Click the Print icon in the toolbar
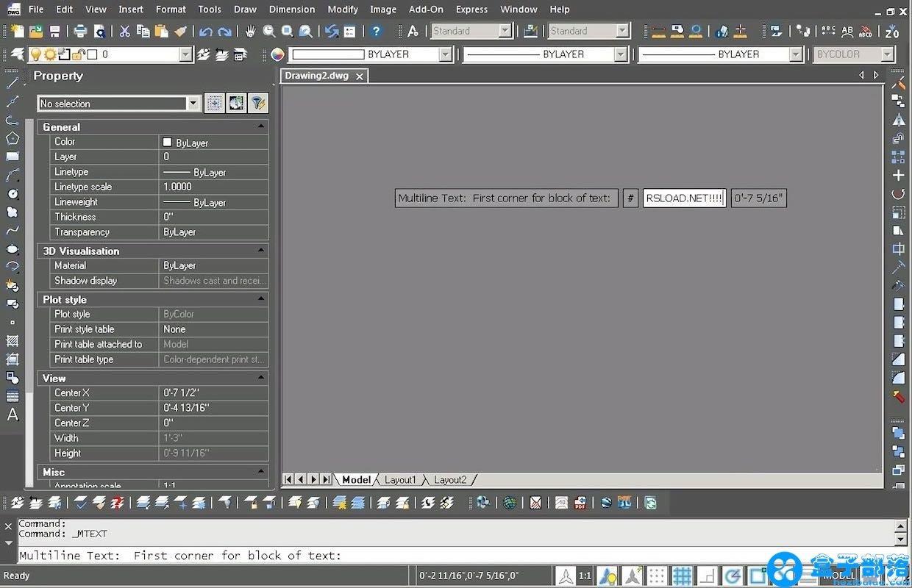This screenshot has width=912, height=588. coord(80,31)
